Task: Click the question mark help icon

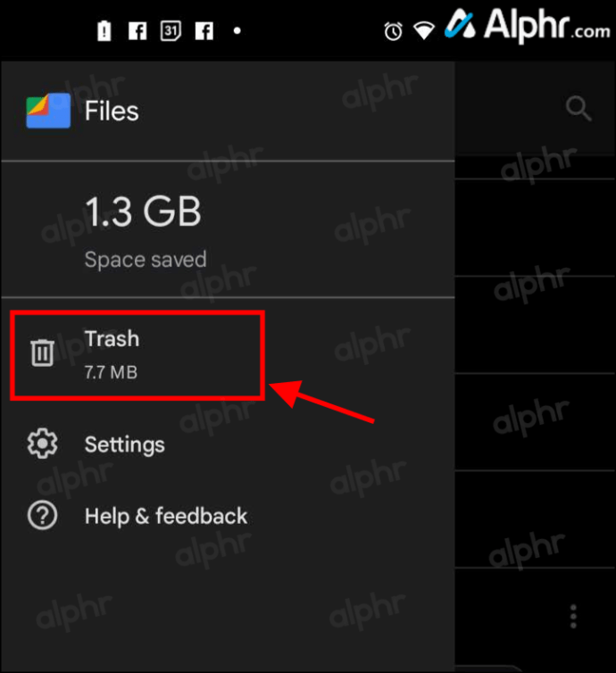Action: tap(42, 515)
